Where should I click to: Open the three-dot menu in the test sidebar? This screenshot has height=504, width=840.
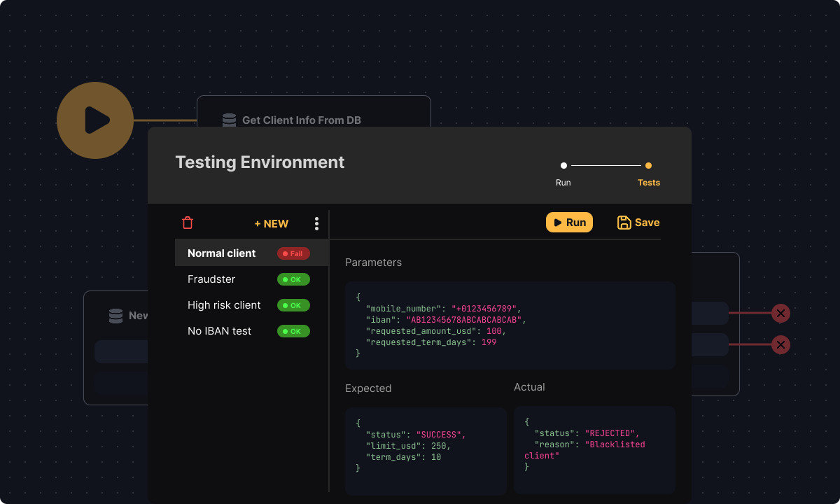pyautogui.click(x=316, y=223)
